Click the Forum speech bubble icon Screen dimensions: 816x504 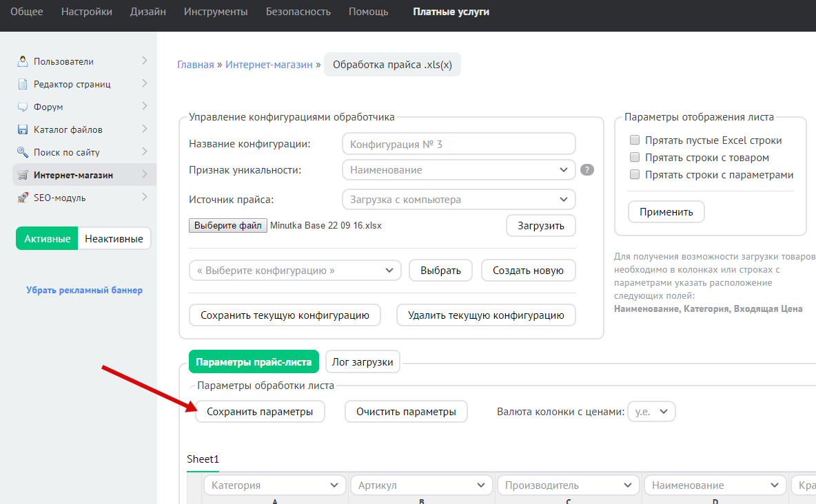pos(23,107)
